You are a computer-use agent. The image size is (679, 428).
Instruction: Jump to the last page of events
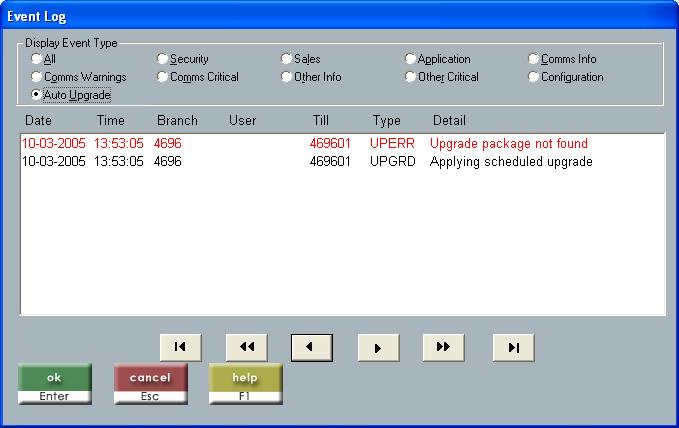point(514,347)
